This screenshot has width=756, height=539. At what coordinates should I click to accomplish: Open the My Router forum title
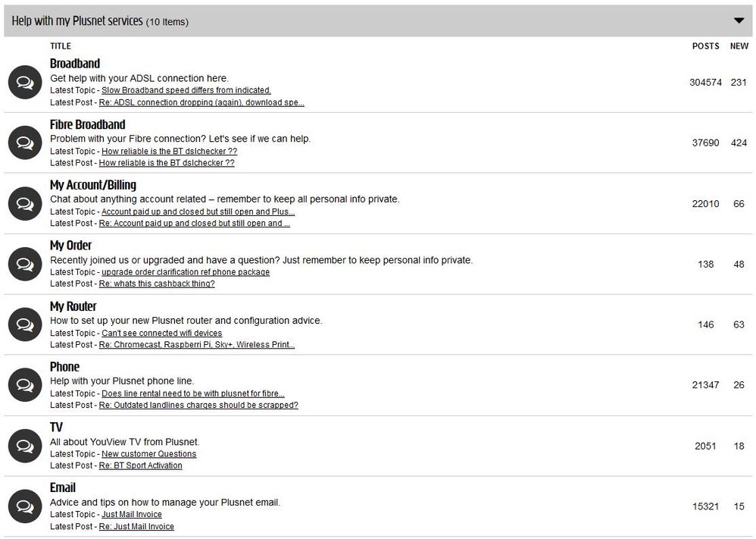(73, 306)
